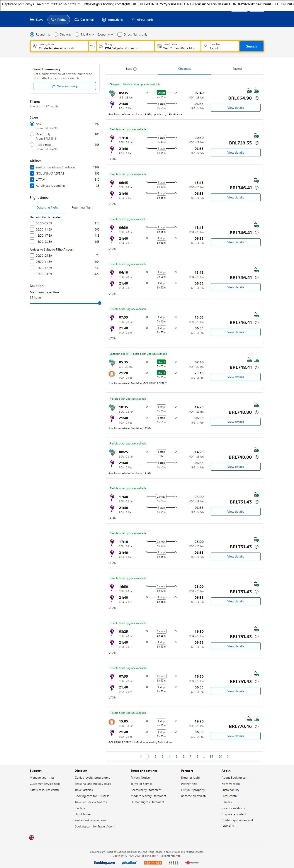Select the One way radio button
The height and width of the screenshot is (868, 294).
pos(56,34)
